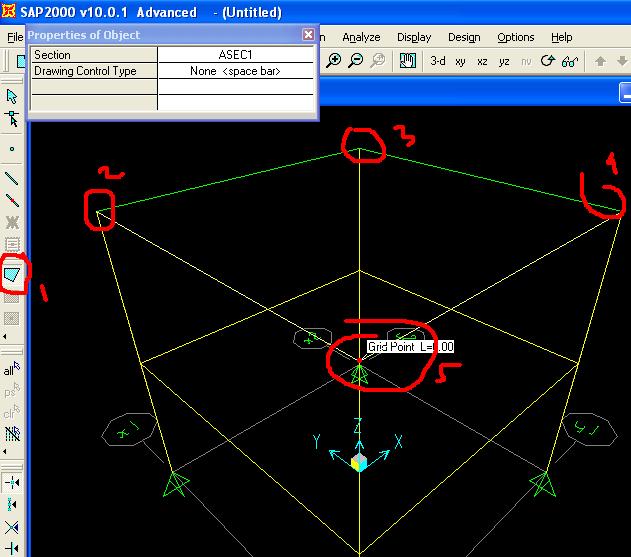The image size is (631, 557).
Task: Click the top-center back grid corner joint
Action: click(x=359, y=149)
